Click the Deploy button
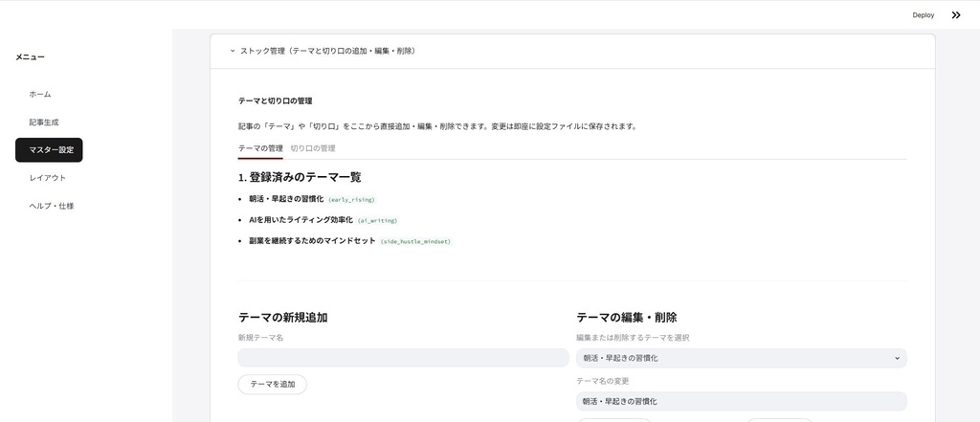This screenshot has height=422, width=980. (x=924, y=15)
